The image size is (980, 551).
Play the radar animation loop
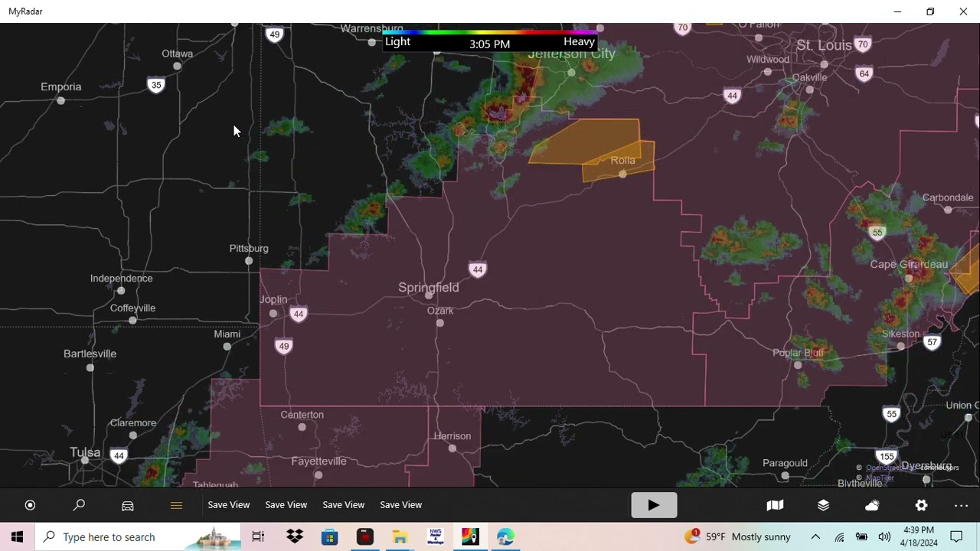[654, 505]
